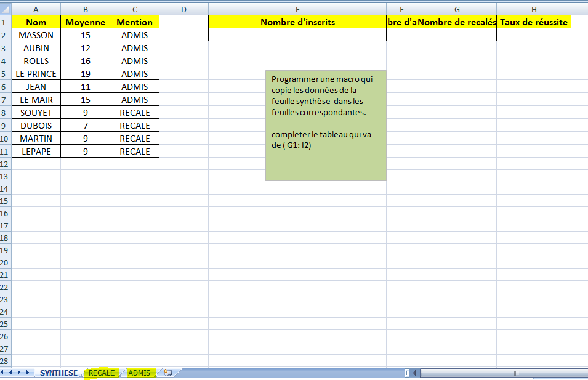This screenshot has width=588, height=380.
Task: Select column B header
Action: pos(86,9)
